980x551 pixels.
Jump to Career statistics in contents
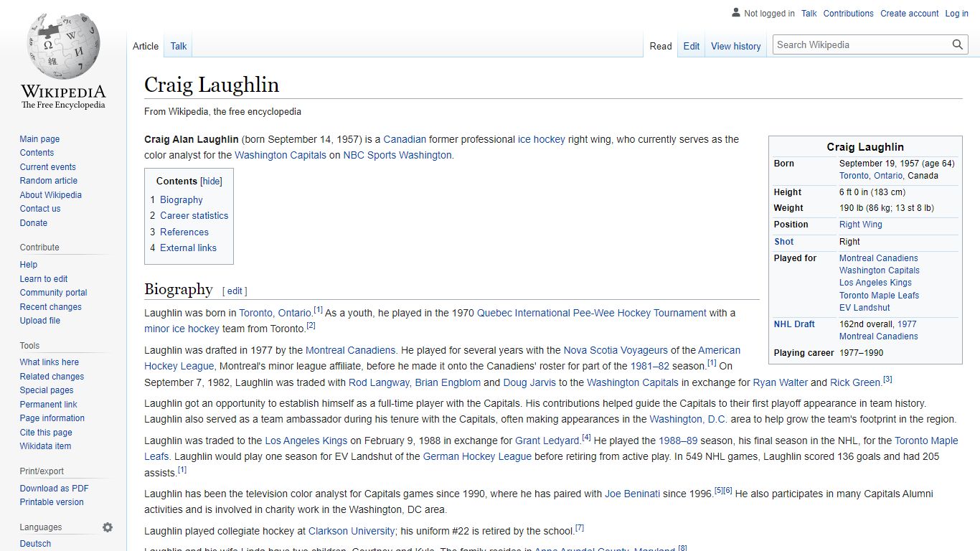pyautogui.click(x=194, y=216)
